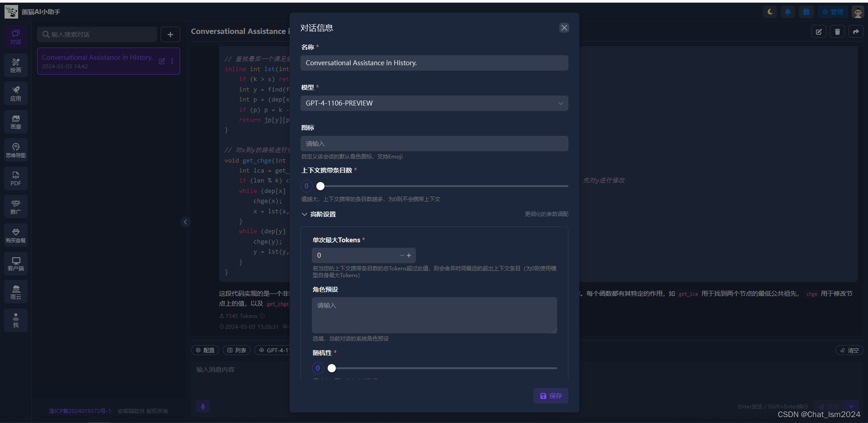
Task: Click the 上下文携带条目数 slider handle
Action: 320,186
